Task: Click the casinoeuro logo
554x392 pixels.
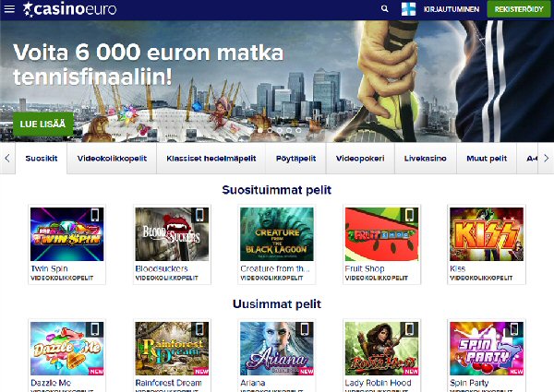Action: click(69, 9)
